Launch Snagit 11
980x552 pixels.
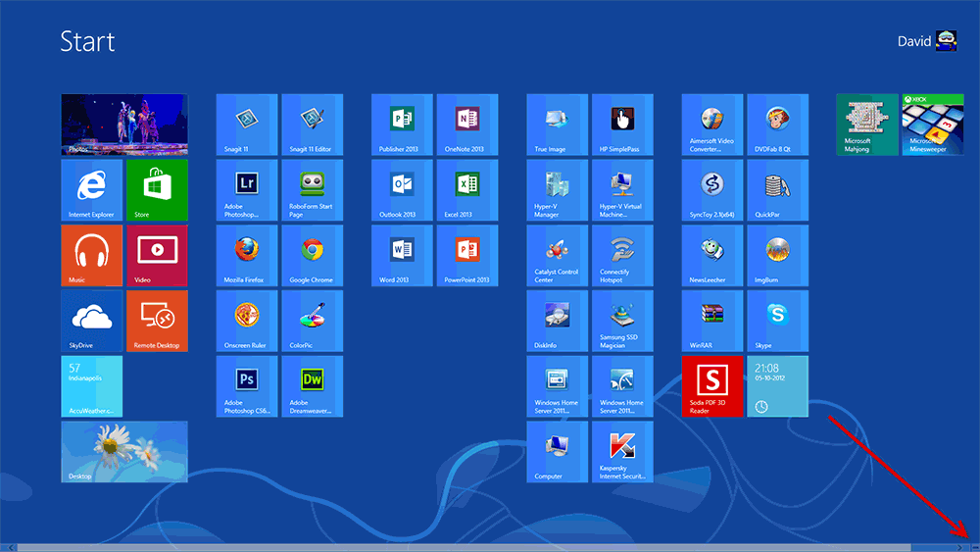pos(247,125)
